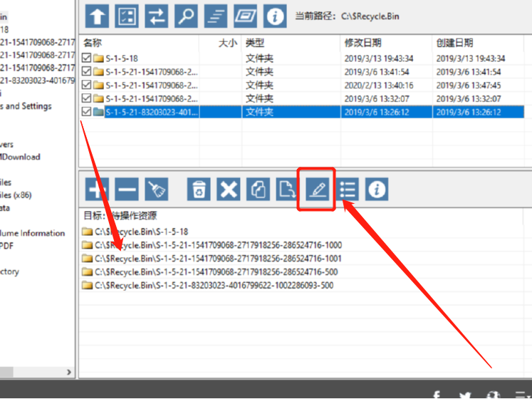Click the copy files icon in lower toolbar
Viewport: 532px width, 399px height.
[x=259, y=189]
